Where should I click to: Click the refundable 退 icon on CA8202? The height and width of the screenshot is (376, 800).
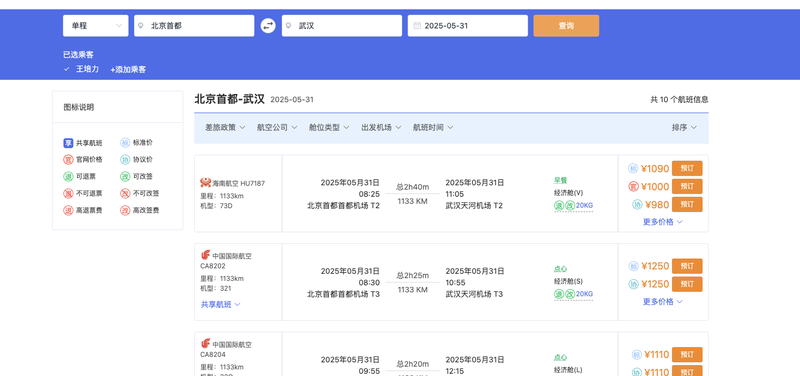(559, 294)
